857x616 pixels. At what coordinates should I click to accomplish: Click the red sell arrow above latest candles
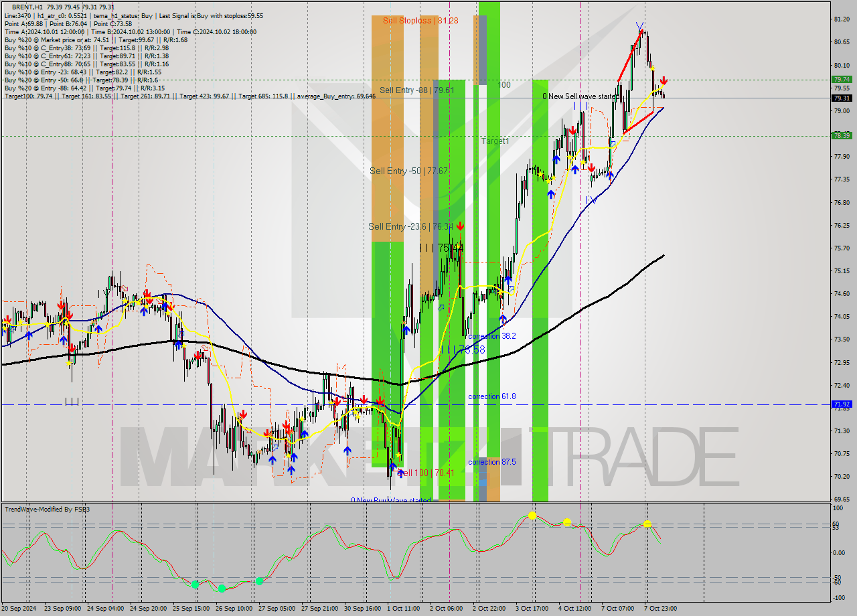[663, 80]
